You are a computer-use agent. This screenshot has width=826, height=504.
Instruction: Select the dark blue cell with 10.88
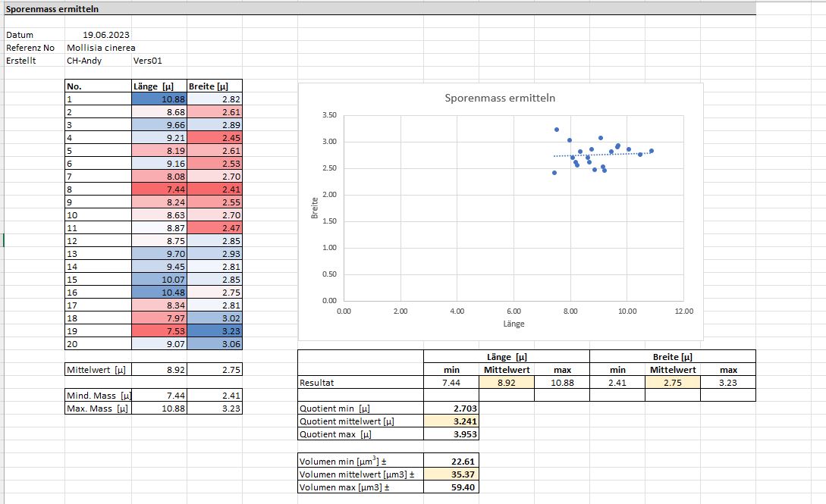159,99
